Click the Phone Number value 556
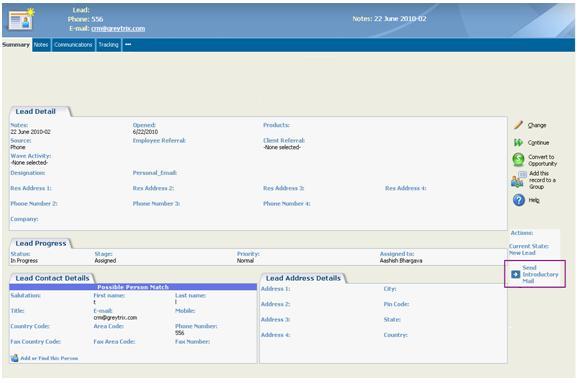 pos(180,333)
